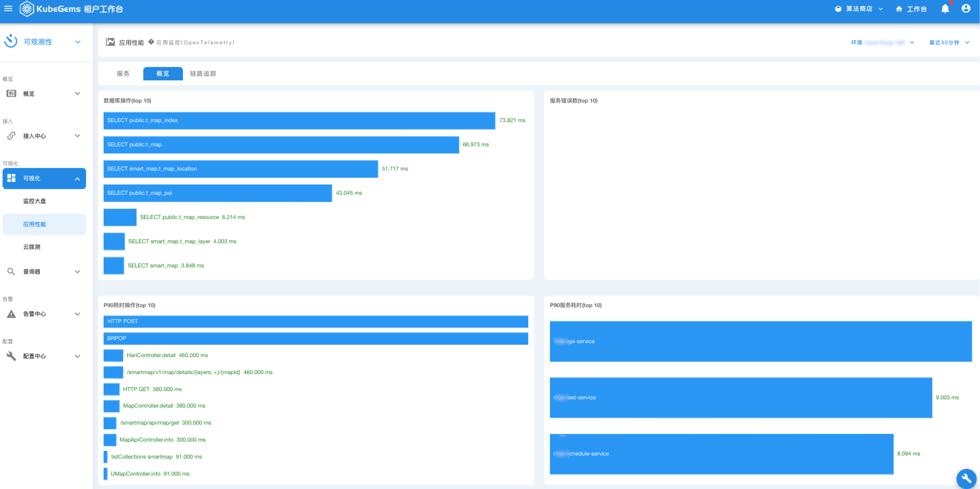Expand the 告警中心 sidebar group

point(78,314)
